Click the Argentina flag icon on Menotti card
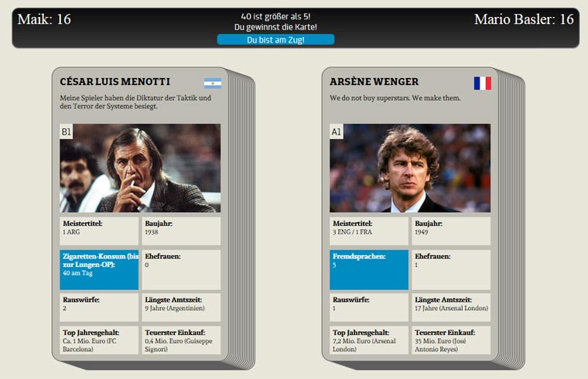This screenshot has height=379, width=588. (212, 83)
